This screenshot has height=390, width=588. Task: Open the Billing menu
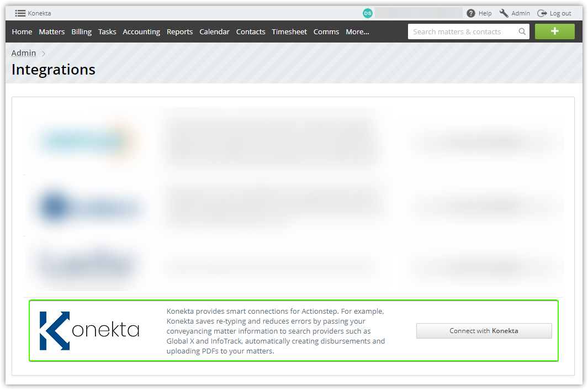click(x=81, y=32)
